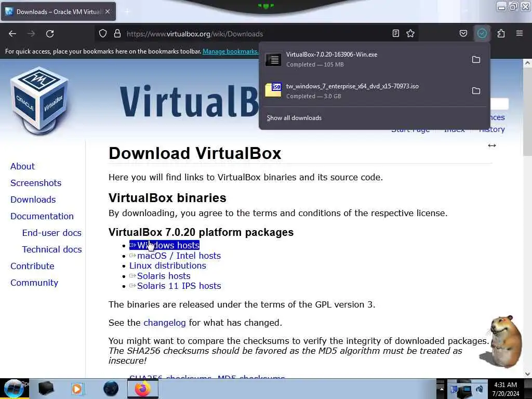Open the Pocket save icon
This screenshot has width=532, height=399.
pyautogui.click(x=463, y=33)
